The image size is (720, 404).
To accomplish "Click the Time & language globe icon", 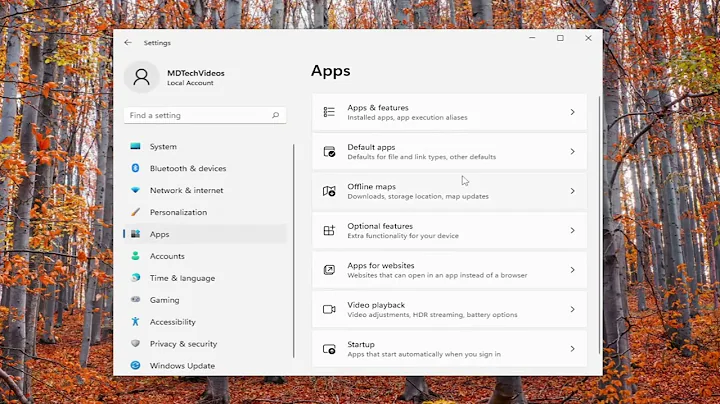I will 135,278.
